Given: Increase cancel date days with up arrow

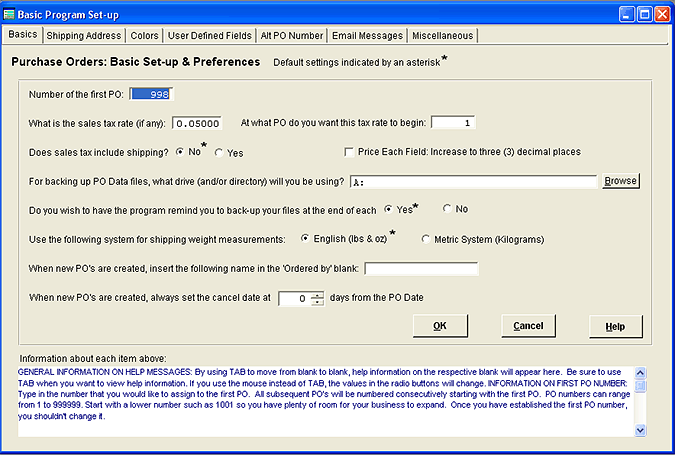Looking at the screenshot, I should tap(317, 295).
